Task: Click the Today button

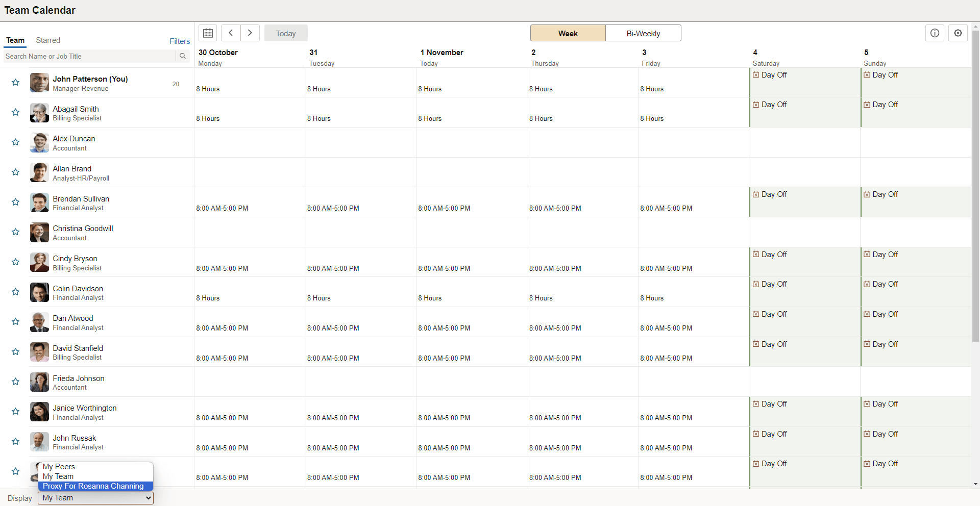Action: tap(286, 33)
